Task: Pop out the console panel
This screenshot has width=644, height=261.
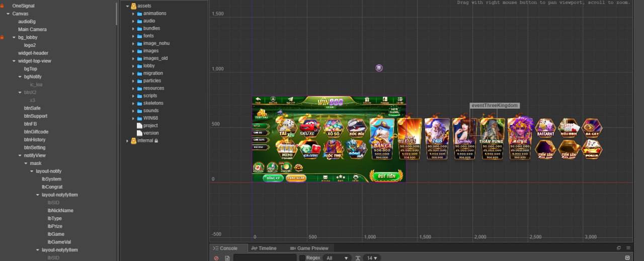Action: [619, 248]
